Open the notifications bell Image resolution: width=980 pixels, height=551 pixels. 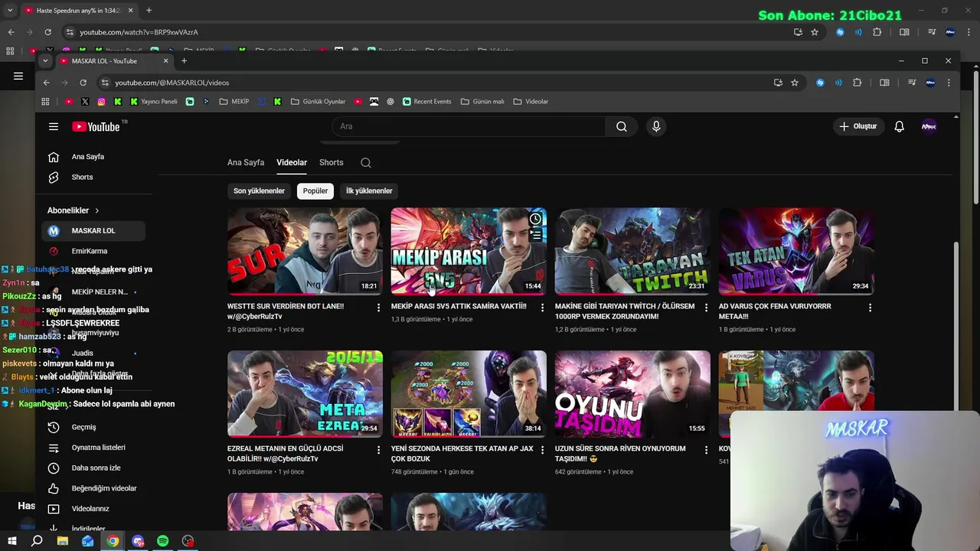(x=900, y=126)
